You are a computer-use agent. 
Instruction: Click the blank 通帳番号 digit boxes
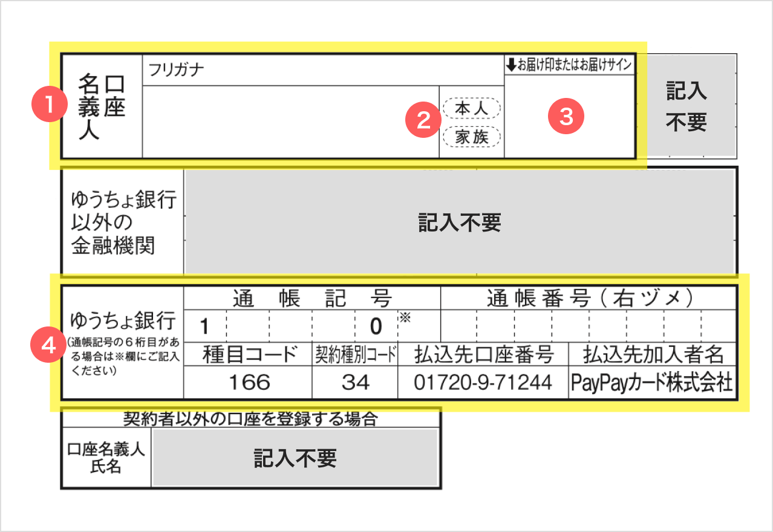[589, 326]
